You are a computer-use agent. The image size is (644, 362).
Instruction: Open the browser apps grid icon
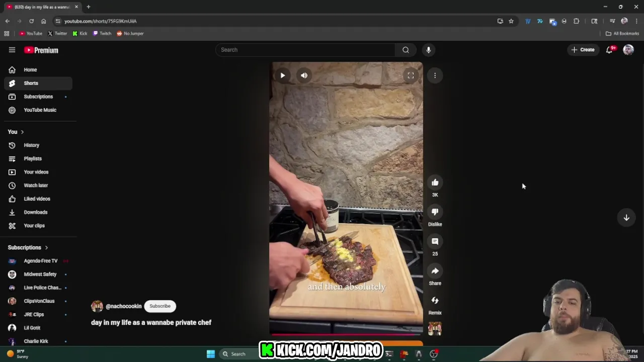tap(7, 34)
